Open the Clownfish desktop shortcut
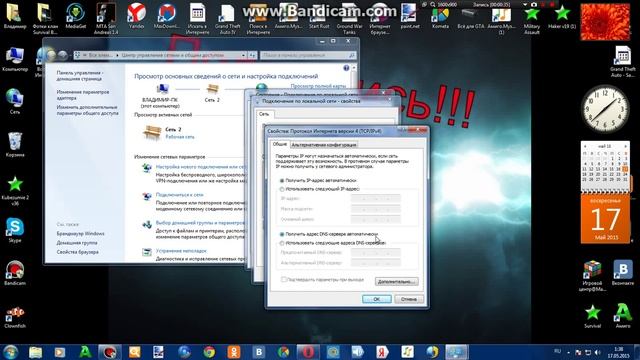 tap(15, 317)
